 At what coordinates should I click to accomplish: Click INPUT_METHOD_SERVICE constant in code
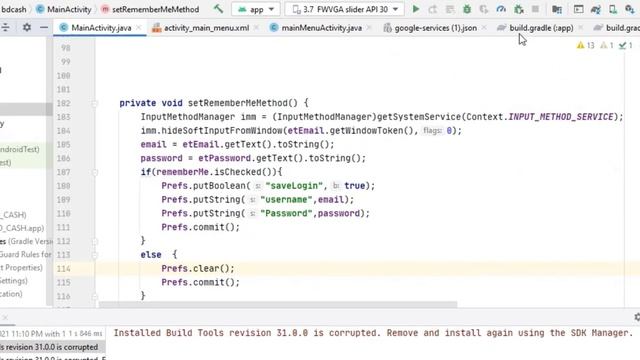click(x=561, y=117)
